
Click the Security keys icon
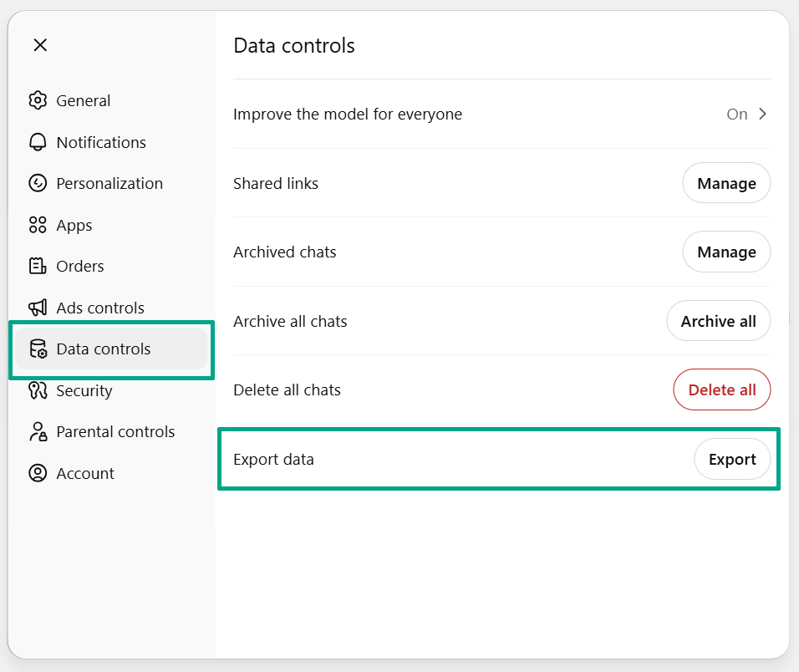pos(38,390)
